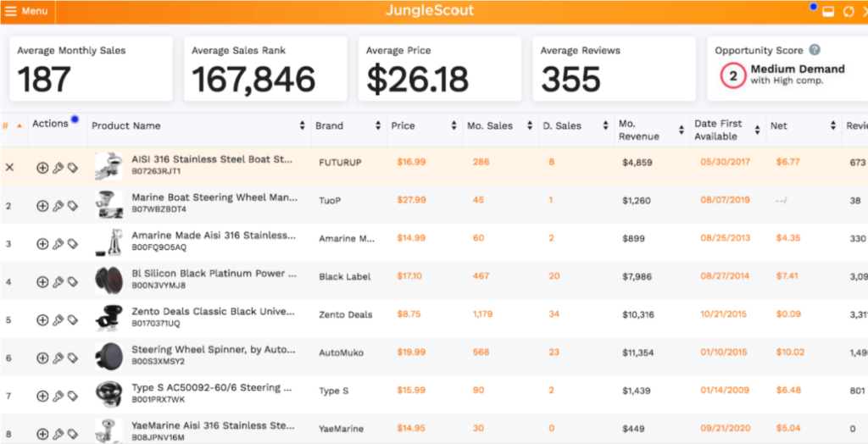Sort table by Mo. Revenue arrows
868x444 pixels.
(x=682, y=130)
